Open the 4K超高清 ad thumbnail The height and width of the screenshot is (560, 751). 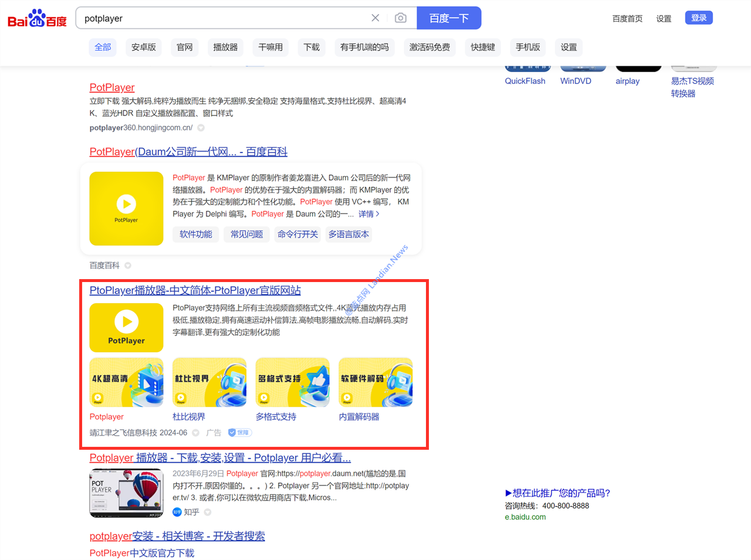point(126,382)
